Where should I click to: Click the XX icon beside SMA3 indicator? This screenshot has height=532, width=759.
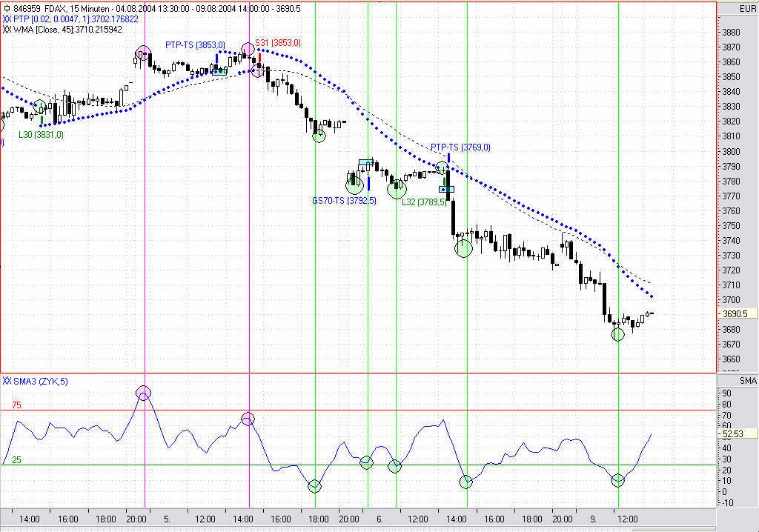[x=7, y=381]
